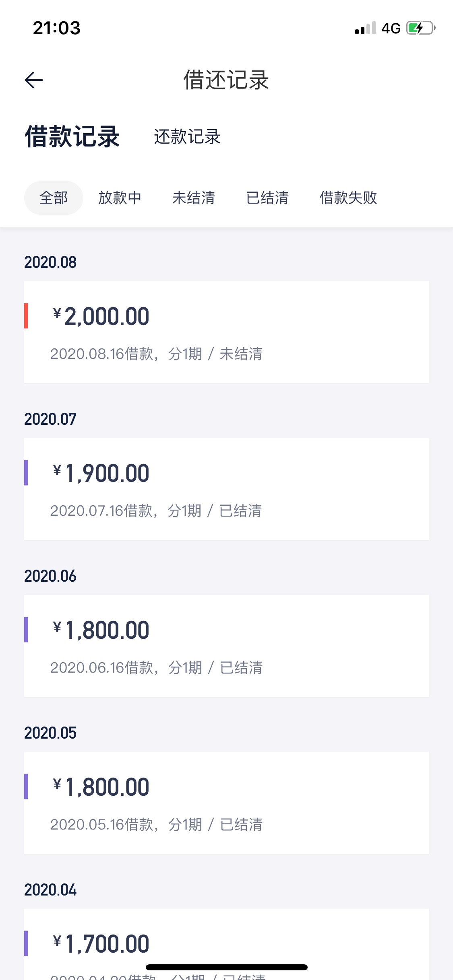The width and height of the screenshot is (453, 980).
Task: Tap the back arrow icon
Action: (34, 80)
